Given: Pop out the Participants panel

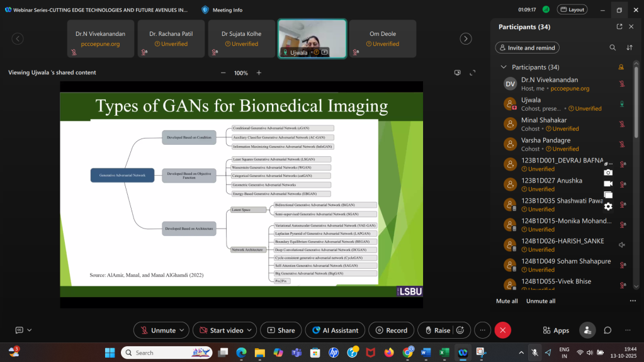Looking at the screenshot, I should [x=619, y=27].
